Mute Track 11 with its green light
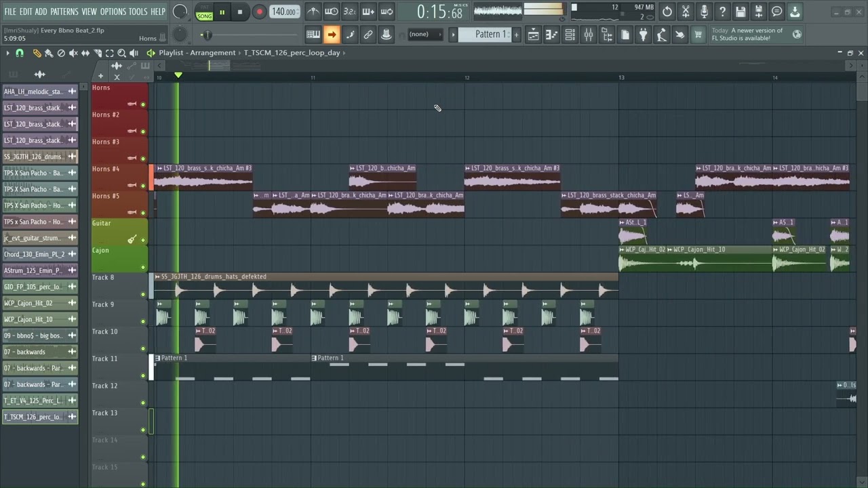 143,375
